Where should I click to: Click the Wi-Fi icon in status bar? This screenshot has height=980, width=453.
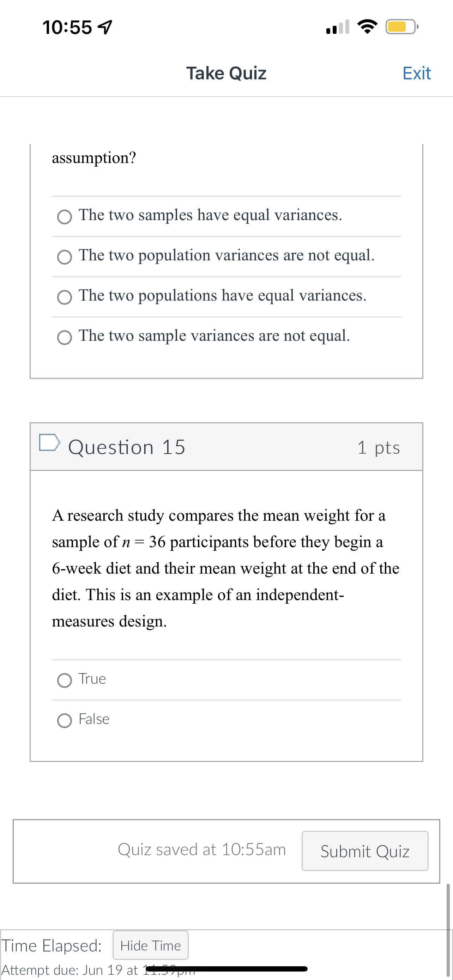coord(367,26)
